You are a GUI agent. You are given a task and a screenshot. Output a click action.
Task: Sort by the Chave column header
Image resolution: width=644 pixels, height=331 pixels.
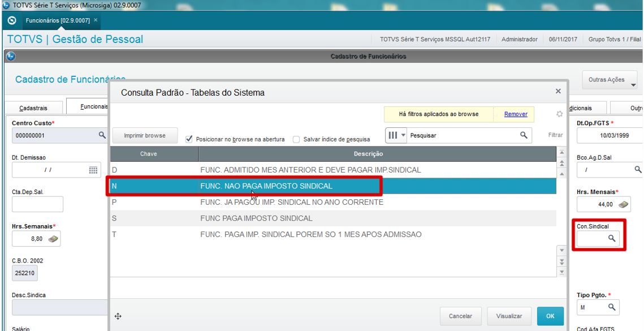154,154
